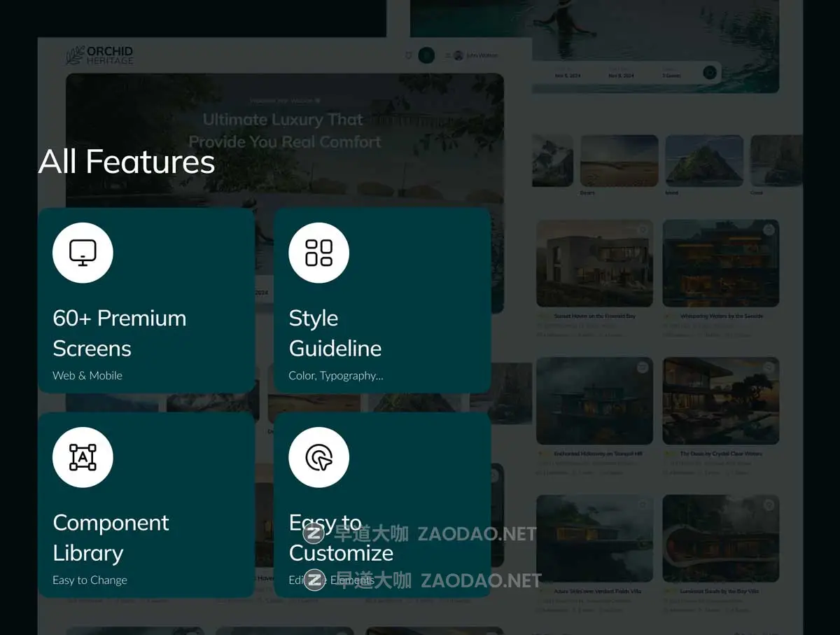Toggle favorite on the Whispering Waters listing
Screen dimensions: 840x635
(x=769, y=230)
